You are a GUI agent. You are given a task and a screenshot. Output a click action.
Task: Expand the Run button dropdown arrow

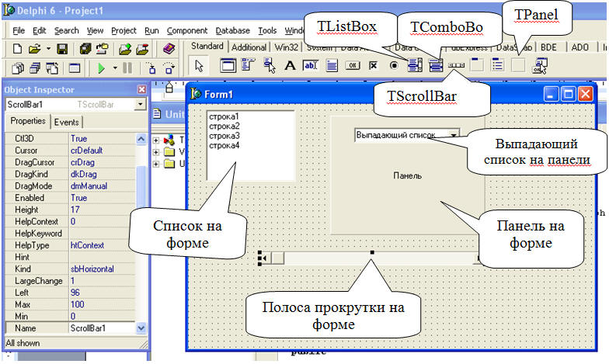click(115, 68)
